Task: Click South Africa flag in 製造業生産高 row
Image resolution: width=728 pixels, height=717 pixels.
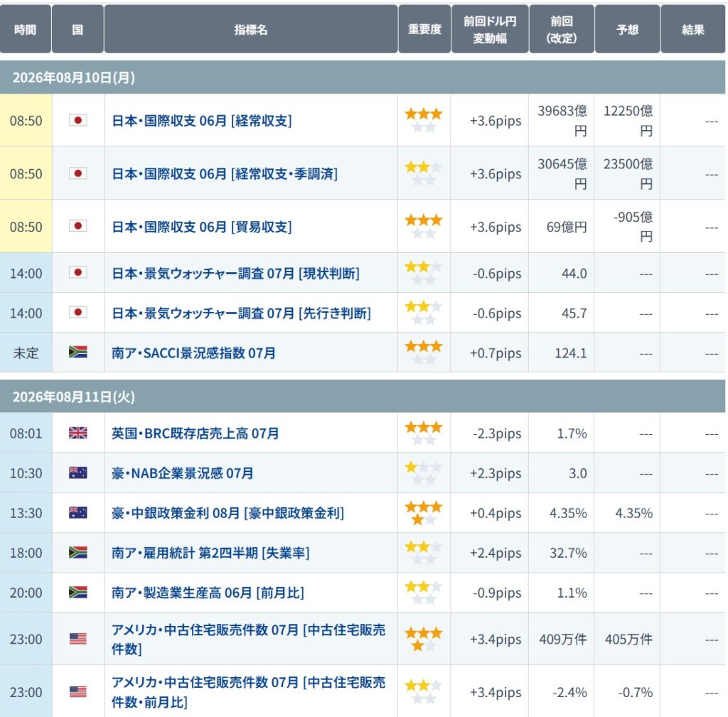Action: 78,593
